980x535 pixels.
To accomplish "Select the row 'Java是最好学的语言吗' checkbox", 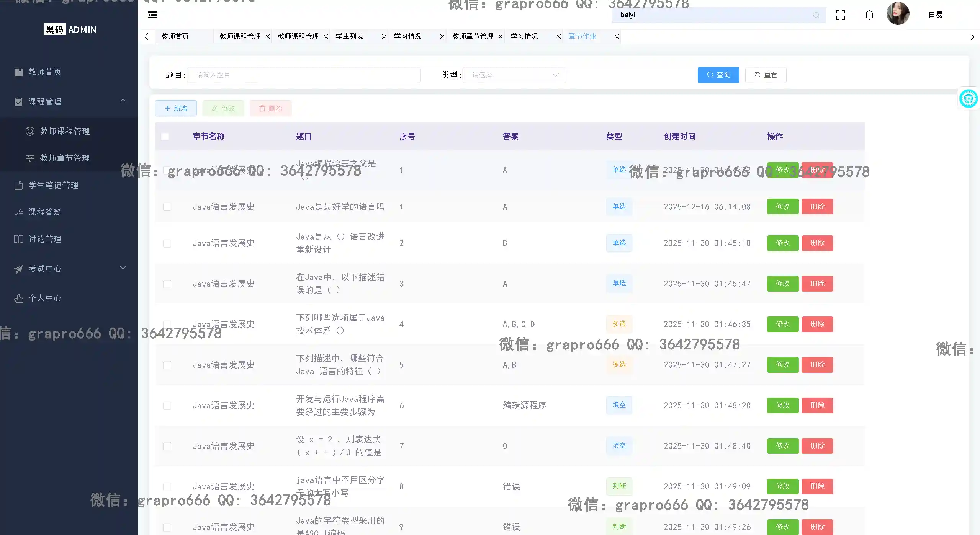I will point(167,207).
